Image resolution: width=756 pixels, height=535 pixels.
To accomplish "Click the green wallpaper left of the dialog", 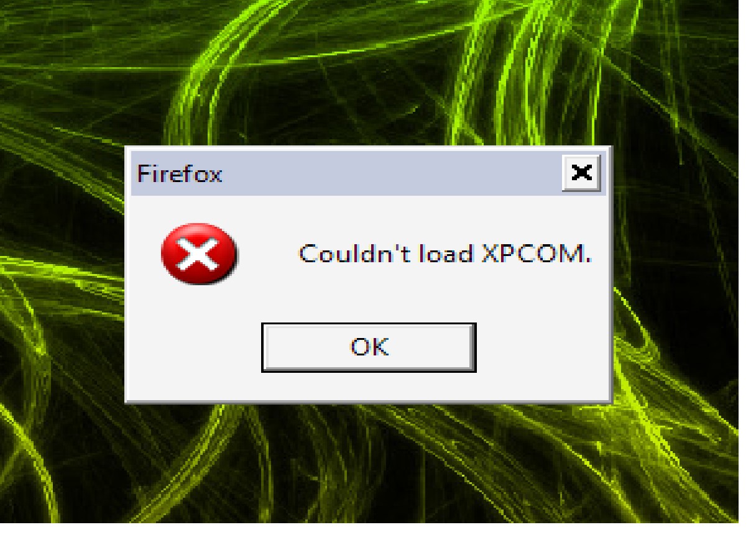I will pos(62,273).
